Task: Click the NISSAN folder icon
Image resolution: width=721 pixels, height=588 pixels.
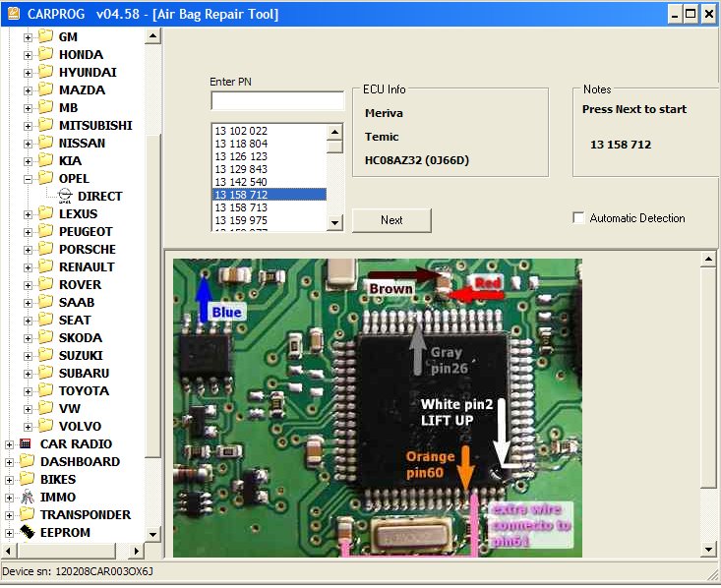Action: 45,142
